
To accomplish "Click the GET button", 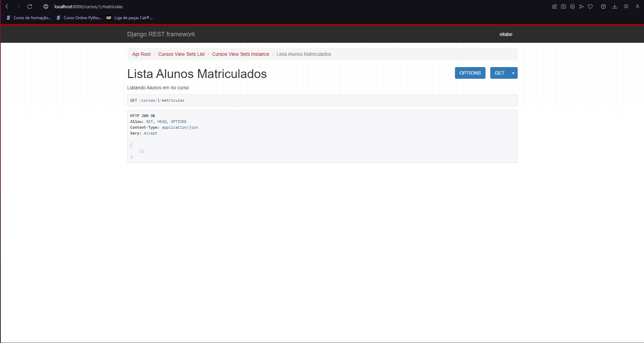I will 500,73.
